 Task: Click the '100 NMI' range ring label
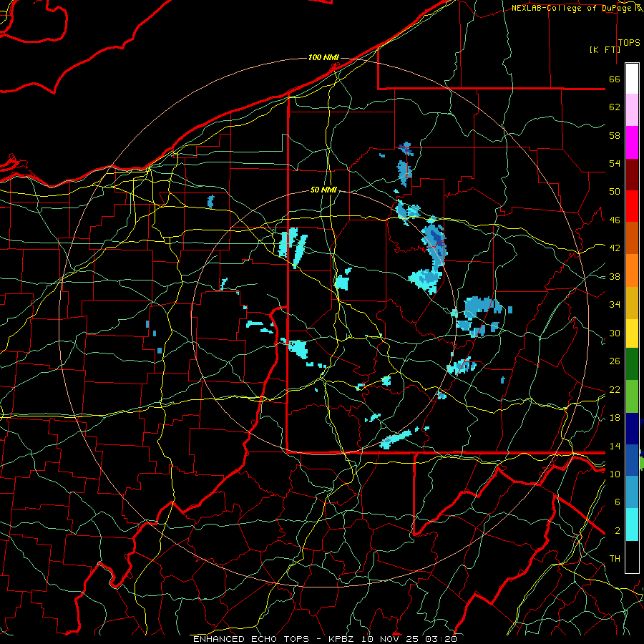coord(323,57)
